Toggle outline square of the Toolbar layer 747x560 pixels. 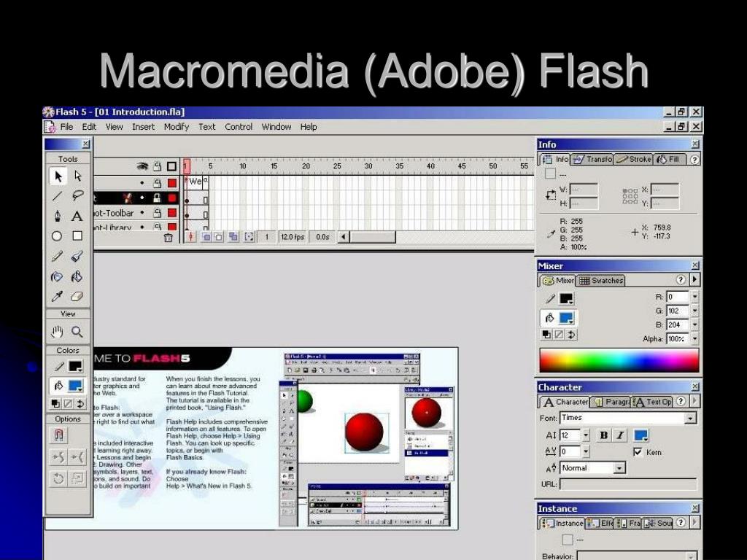point(172,213)
